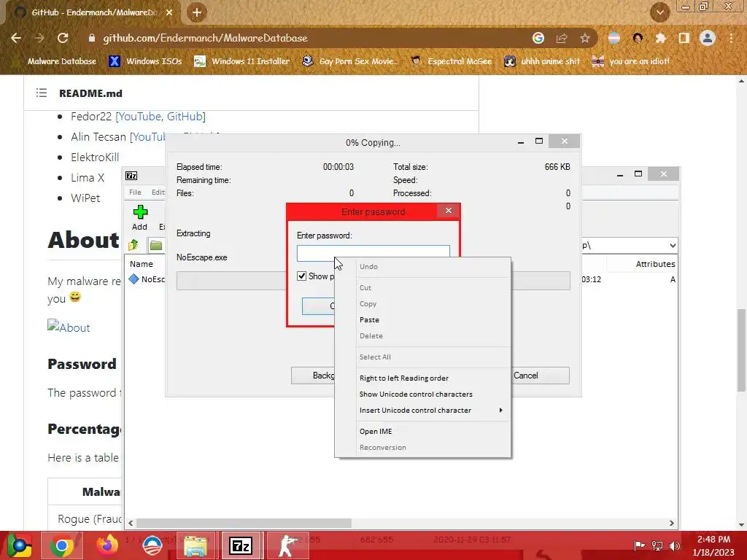Screen dimensions: 747x560
Task: Click the address bar URL
Action: pos(205,38)
